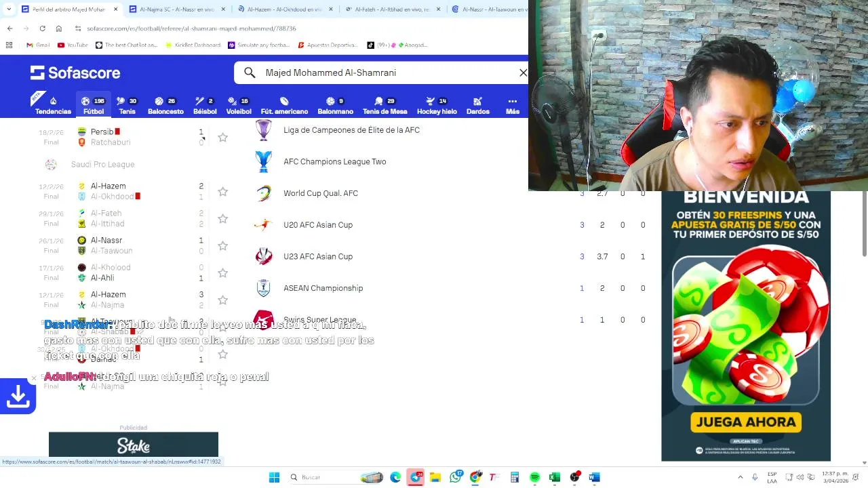
Task: Switch to Al-Najma SC - Al-Nassr tab
Action: pos(178,9)
